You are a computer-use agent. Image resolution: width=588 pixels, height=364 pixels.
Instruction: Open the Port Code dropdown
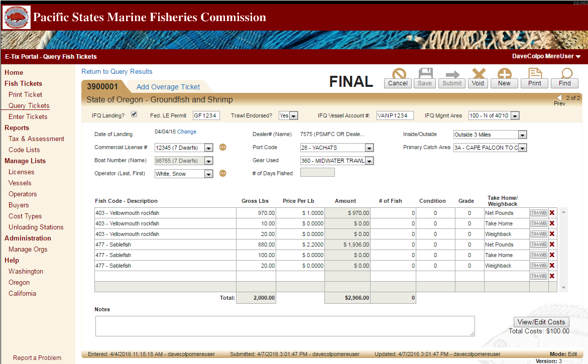pyautogui.click(x=370, y=148)
